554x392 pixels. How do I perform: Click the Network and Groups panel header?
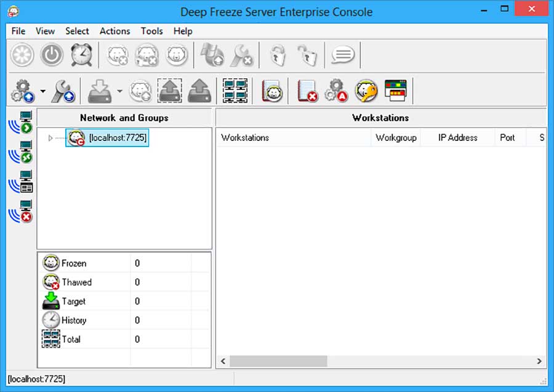124,118
